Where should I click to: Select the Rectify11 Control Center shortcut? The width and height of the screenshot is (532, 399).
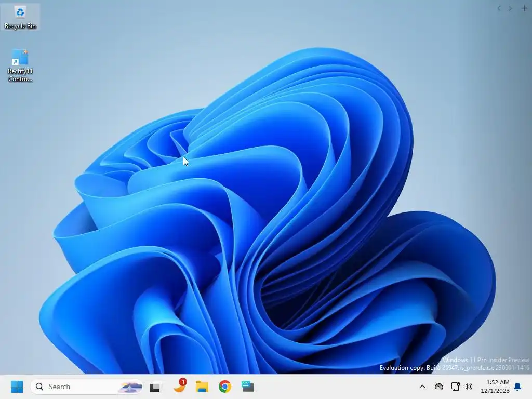coord(20,65)
